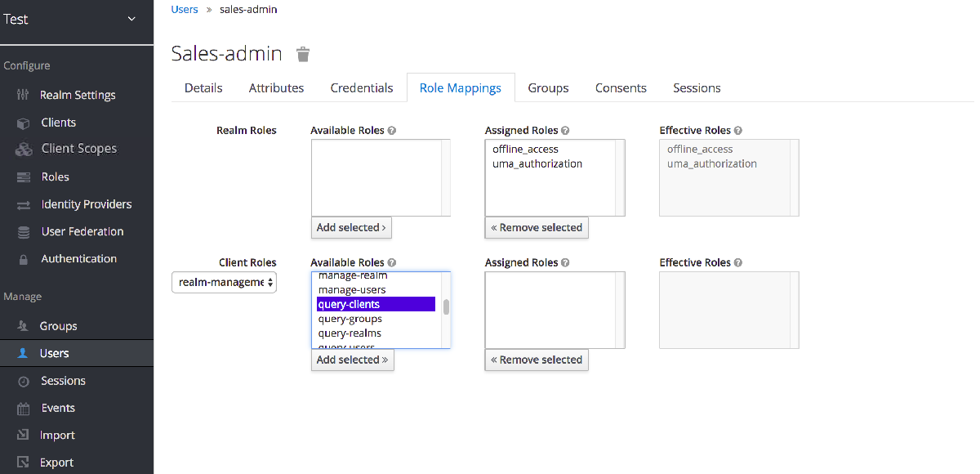The height and width of the screenshot is (474, 980).
Task: Go to Users breadcrumb link
Action: [x=185, y=10]
